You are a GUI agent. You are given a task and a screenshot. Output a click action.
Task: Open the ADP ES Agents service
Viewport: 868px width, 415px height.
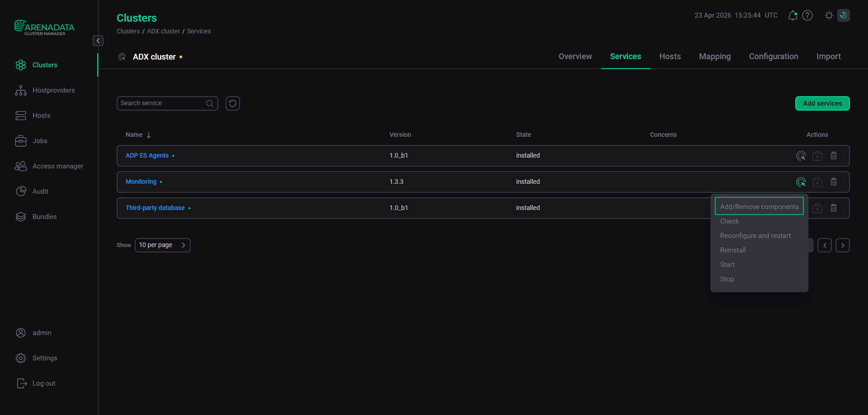point(147,155)
